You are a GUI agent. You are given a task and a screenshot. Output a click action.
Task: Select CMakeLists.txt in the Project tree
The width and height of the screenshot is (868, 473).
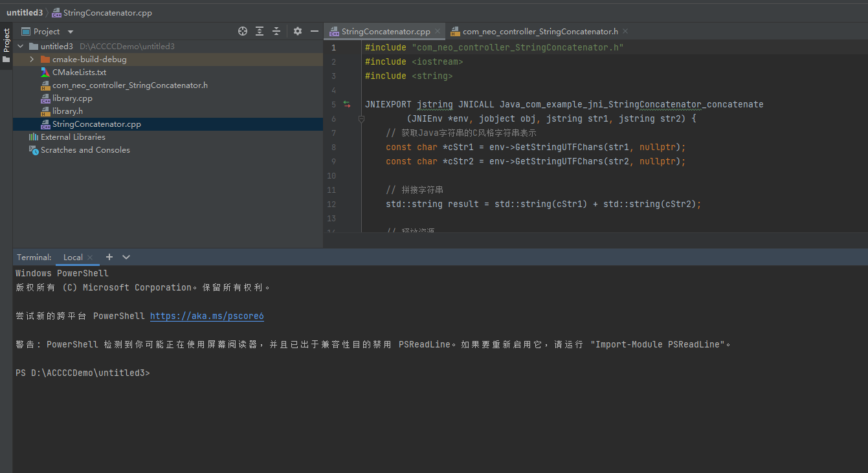[x=168, y=72]
